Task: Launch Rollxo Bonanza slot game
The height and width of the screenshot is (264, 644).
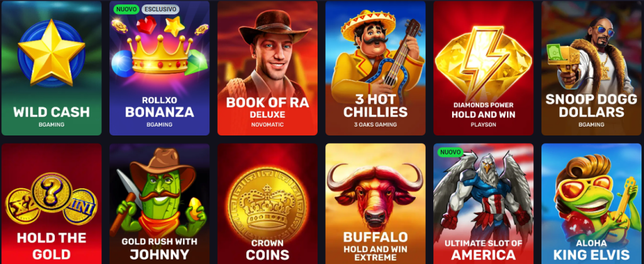Action: click(x=159, y=68)
